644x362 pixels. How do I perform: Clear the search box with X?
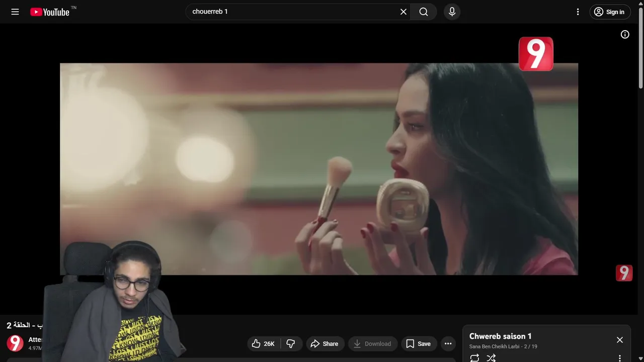click(x=404, y=12)
